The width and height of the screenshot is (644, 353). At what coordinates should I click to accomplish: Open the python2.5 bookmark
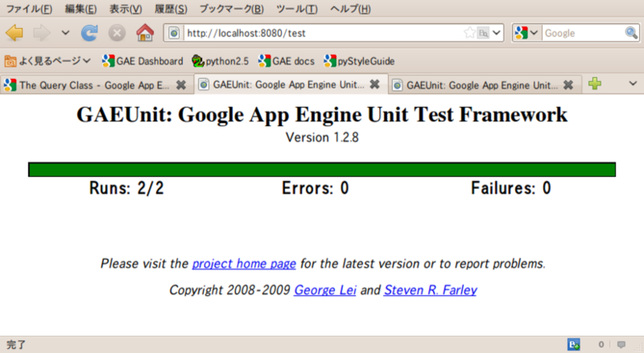click(220, 61)
